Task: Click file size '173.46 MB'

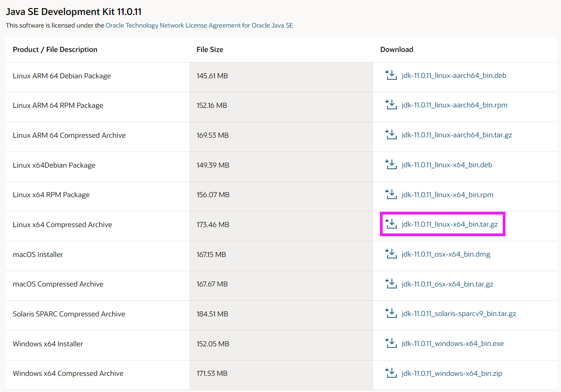Action: pos(213,225)
